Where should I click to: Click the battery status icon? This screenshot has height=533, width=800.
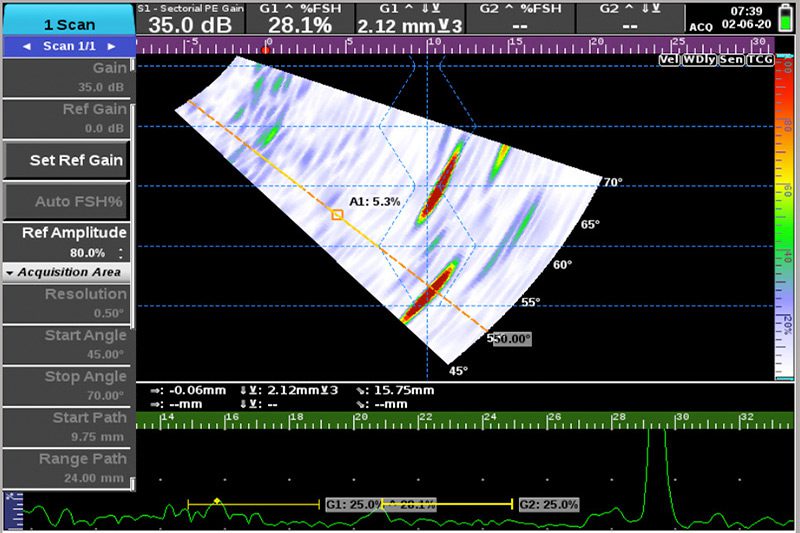pos(786,18)
